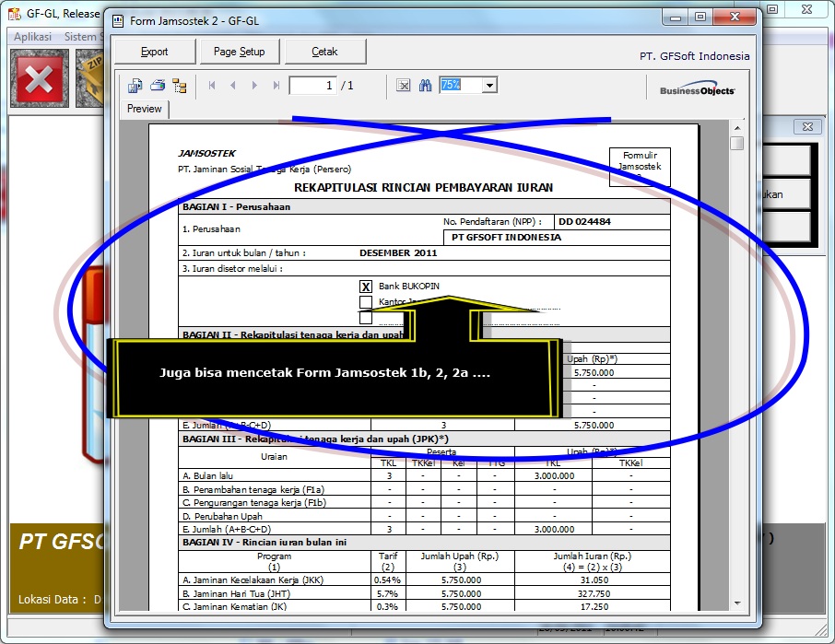This screenshot has height=644, width=835.
Task: Toggle the group tree icon
Action: tap(180, 85)
